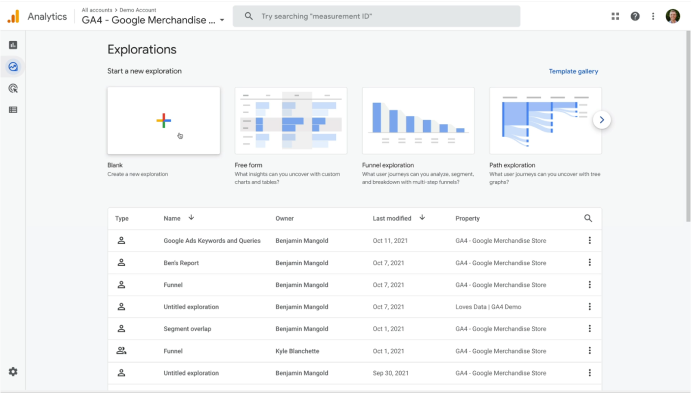Viewport: 691px width, 393px height.
Task: Click the Property column header
Action: [468, 219]
